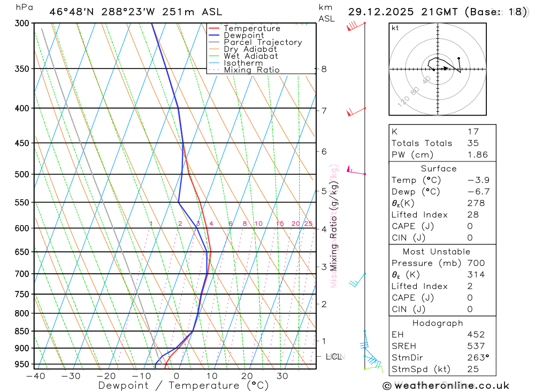
Task: Click the surface Dewp value −6.7
Action: tap(478, 192)
